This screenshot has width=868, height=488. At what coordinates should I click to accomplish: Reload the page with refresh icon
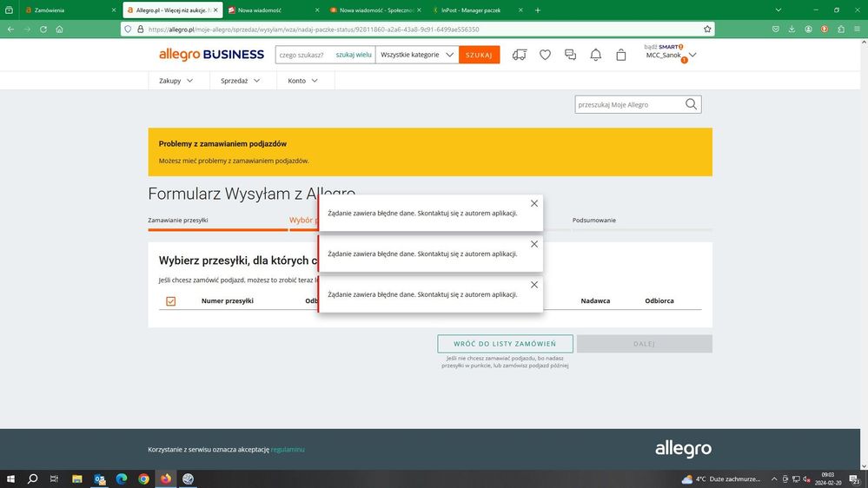point(43,29)
